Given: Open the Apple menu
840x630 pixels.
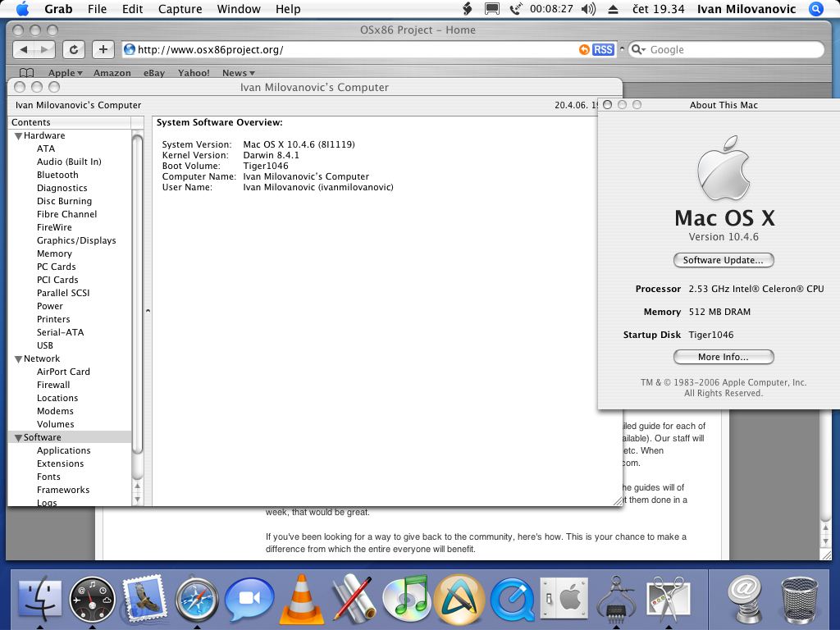Looking at the screenshot, I should 22,8.
